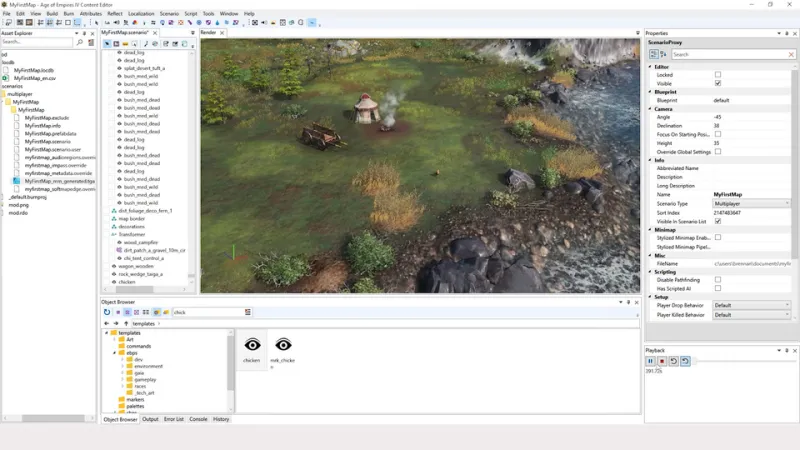Click the water drop tool in toolbar
This screenshot has height=450, width=800.
pyautogui.click(x=217, y=22)
